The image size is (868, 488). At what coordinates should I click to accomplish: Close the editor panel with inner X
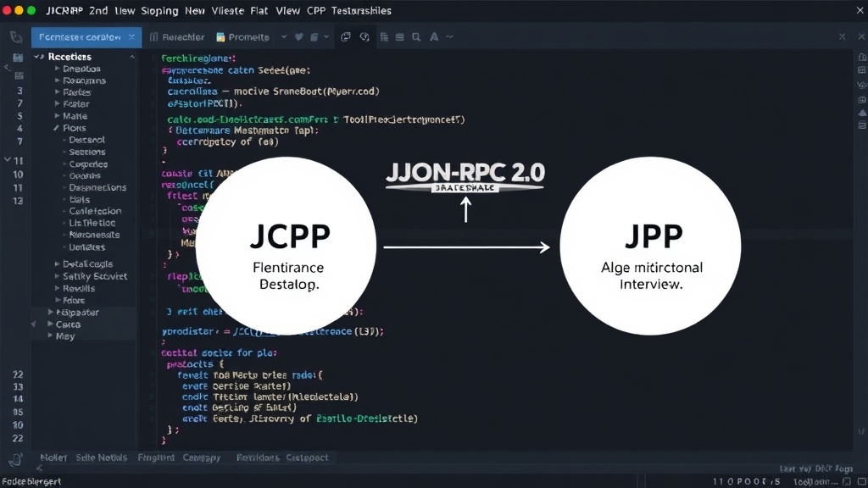coord(842,36)
